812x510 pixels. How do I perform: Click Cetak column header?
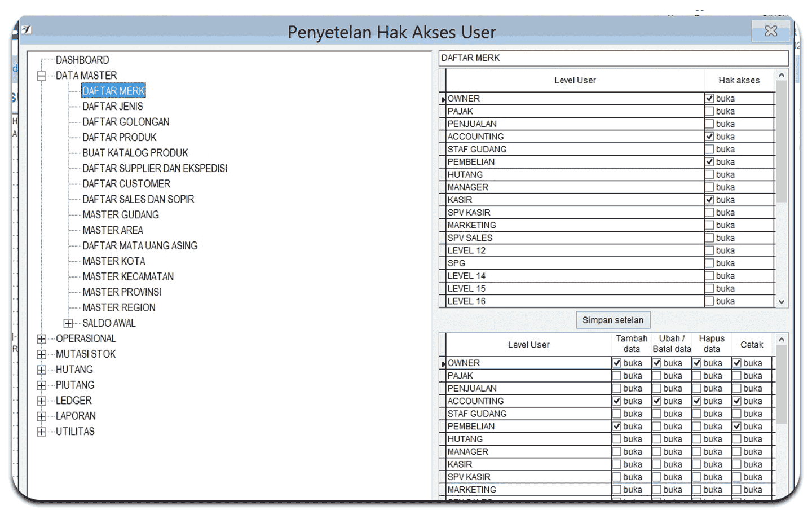pyautogui.click(x=752, y=344)
